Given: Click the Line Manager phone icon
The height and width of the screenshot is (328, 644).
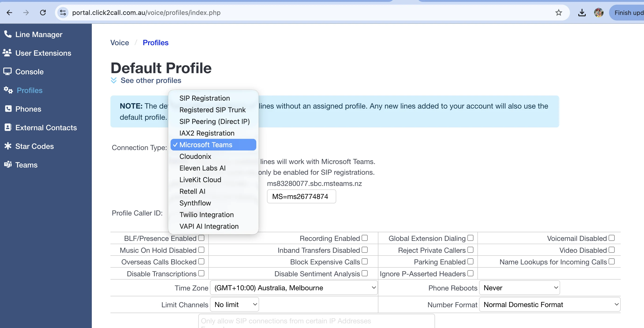Looking at the screenshot, I should pyautogui.click(x=7, y=34).
